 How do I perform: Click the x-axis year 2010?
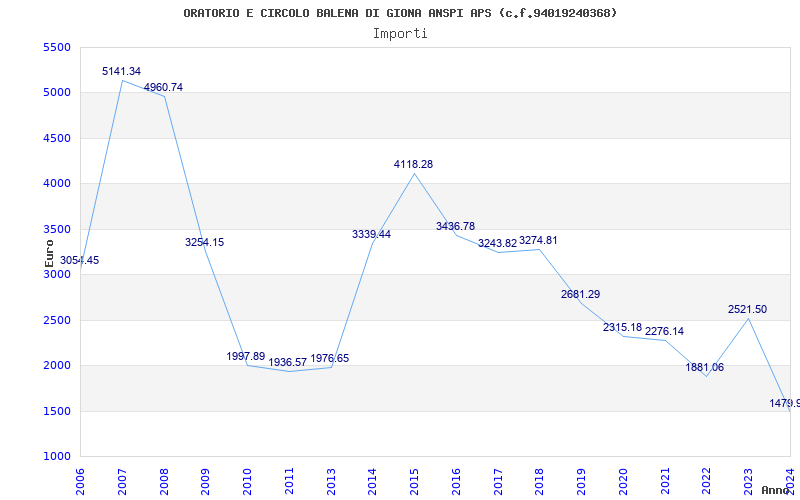click(247, 482)
